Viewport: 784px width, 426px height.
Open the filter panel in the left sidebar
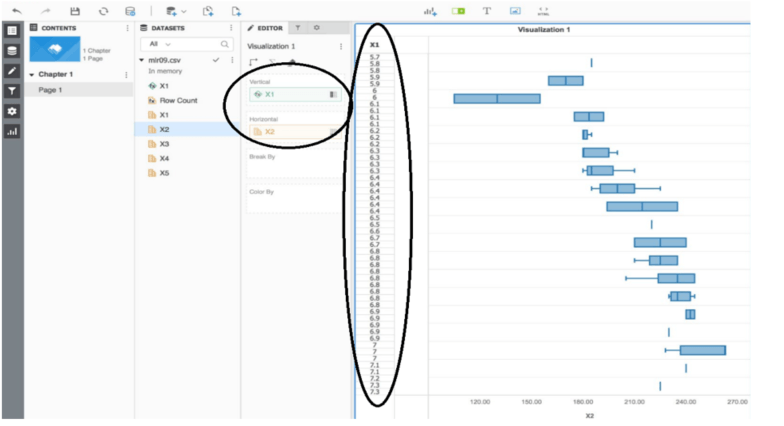point(12,91)
